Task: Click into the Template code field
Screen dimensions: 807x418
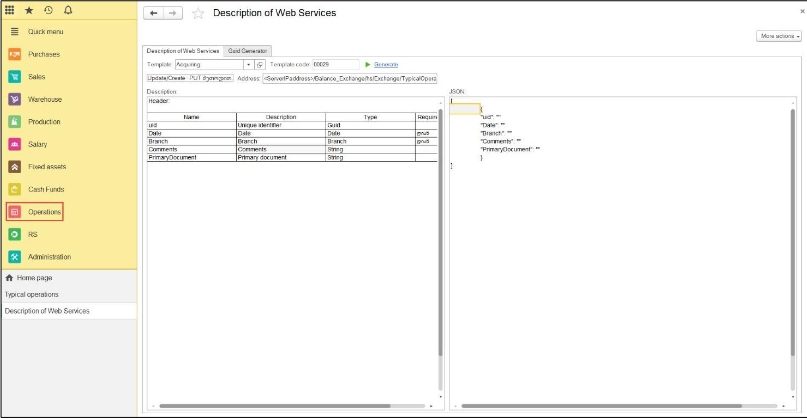Action: pos(335,64)
